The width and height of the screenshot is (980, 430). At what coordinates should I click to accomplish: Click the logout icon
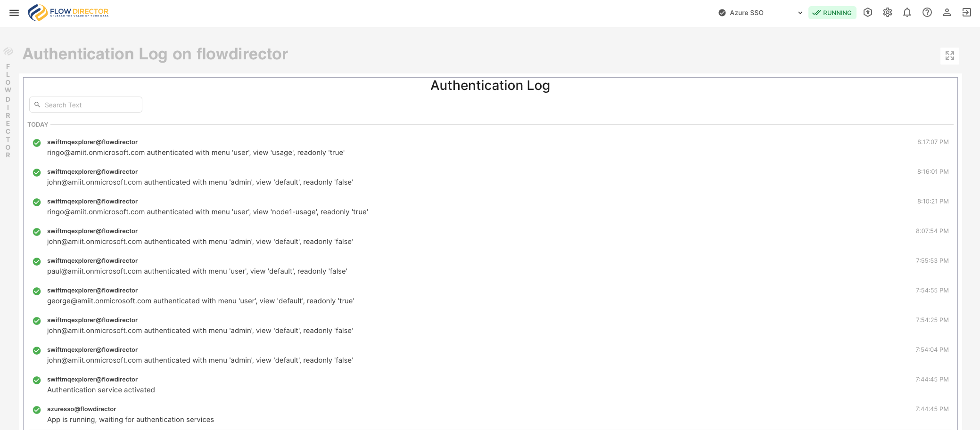(x=966, y=13)
